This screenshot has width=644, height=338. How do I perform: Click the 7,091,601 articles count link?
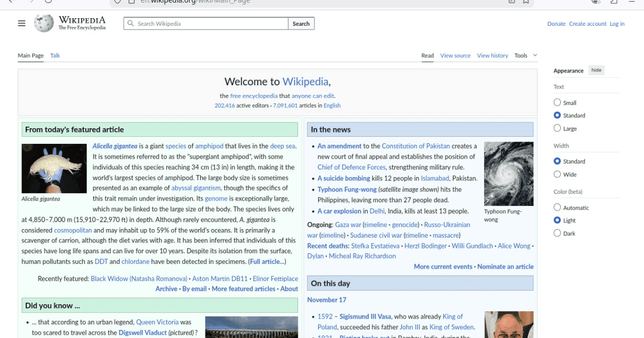click(x=285, y=106)
